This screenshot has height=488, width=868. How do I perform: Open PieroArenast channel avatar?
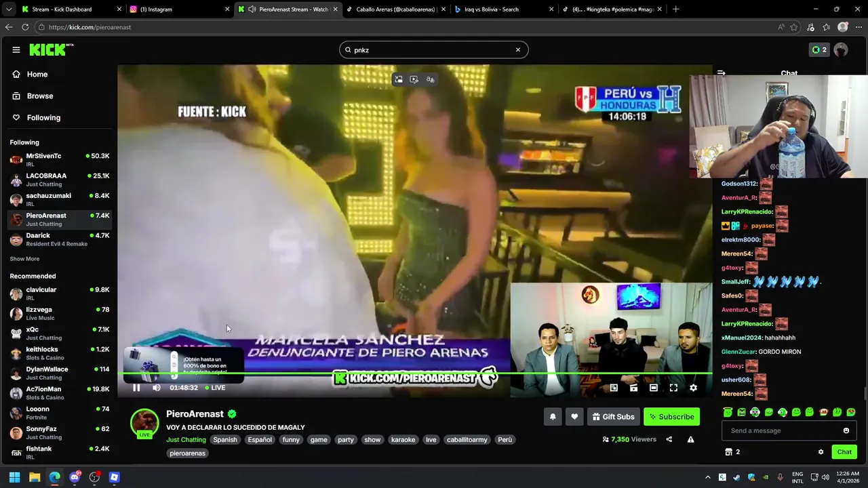click(x=144, y=423)
